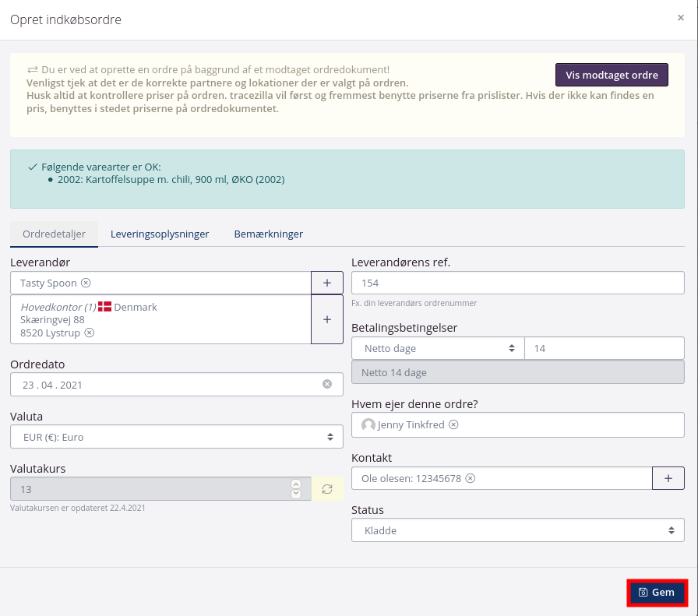Clear the order date field

click(327, 384)
